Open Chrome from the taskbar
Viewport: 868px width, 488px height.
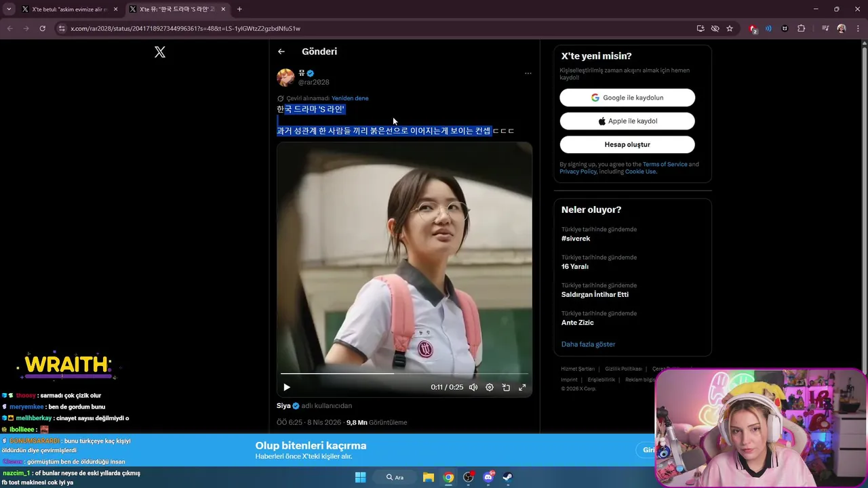[x=448, y=477]
